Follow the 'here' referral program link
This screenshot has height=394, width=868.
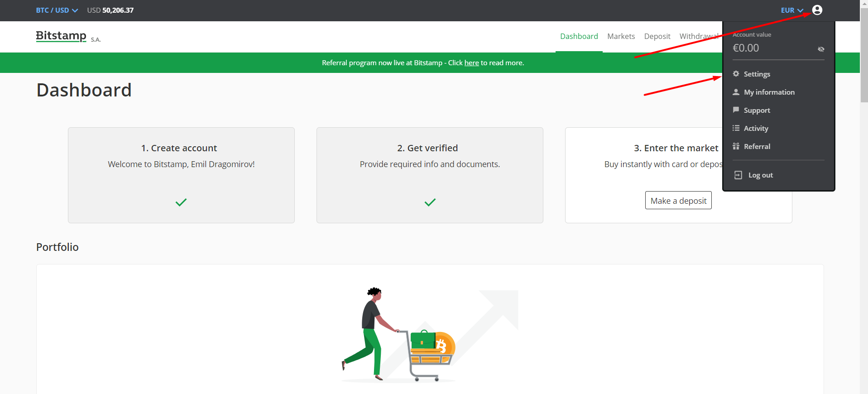(471, 63)
